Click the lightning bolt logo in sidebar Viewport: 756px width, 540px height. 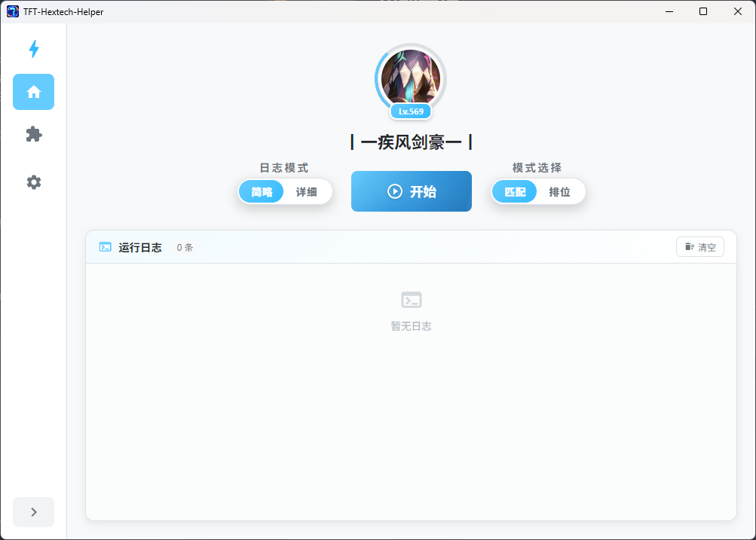click(x=33, y=50)
